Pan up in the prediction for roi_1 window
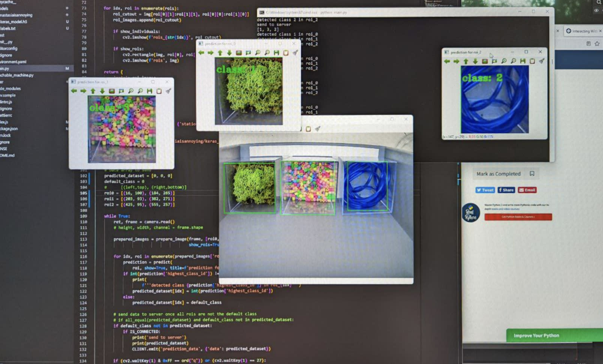 coord(93,91)
